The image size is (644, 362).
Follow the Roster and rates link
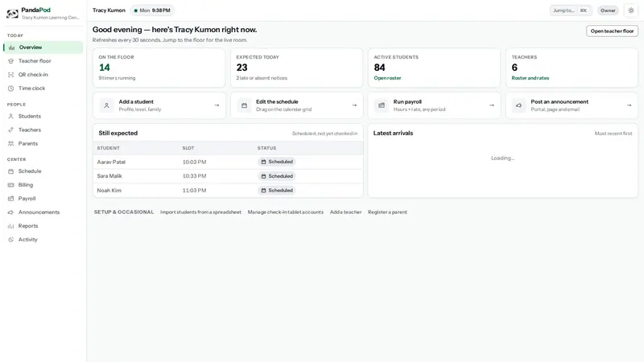click(x=530, y=78)
